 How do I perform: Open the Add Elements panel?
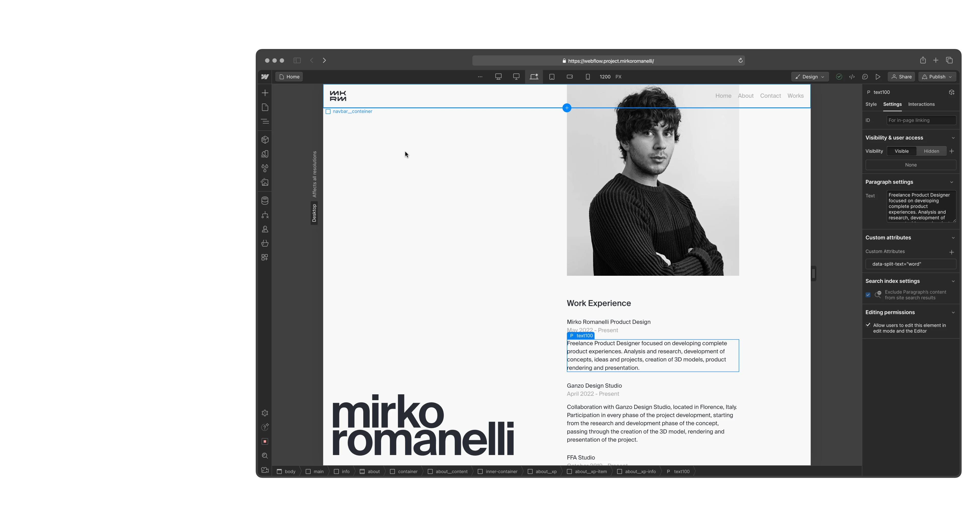265,93
